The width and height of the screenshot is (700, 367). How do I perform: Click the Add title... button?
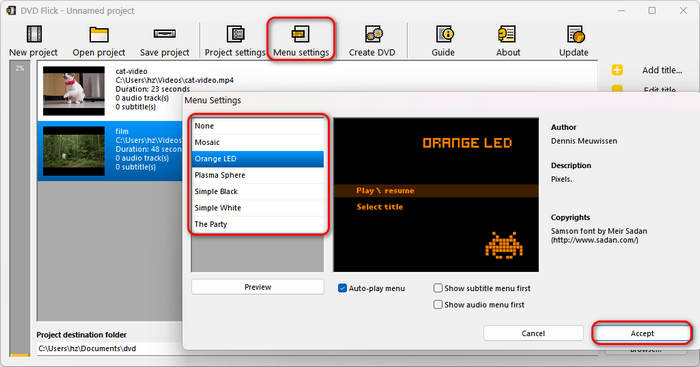click(x=662, y=70)
